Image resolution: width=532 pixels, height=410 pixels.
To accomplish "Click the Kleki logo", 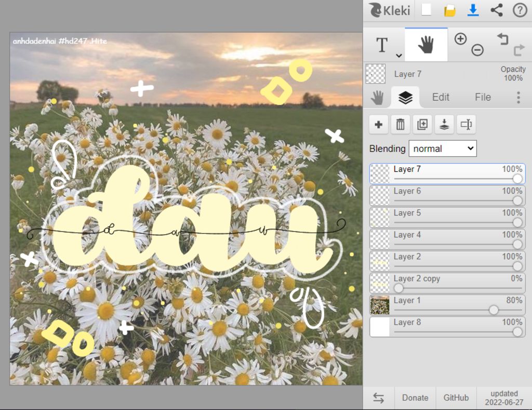I will tap(390, 10).
